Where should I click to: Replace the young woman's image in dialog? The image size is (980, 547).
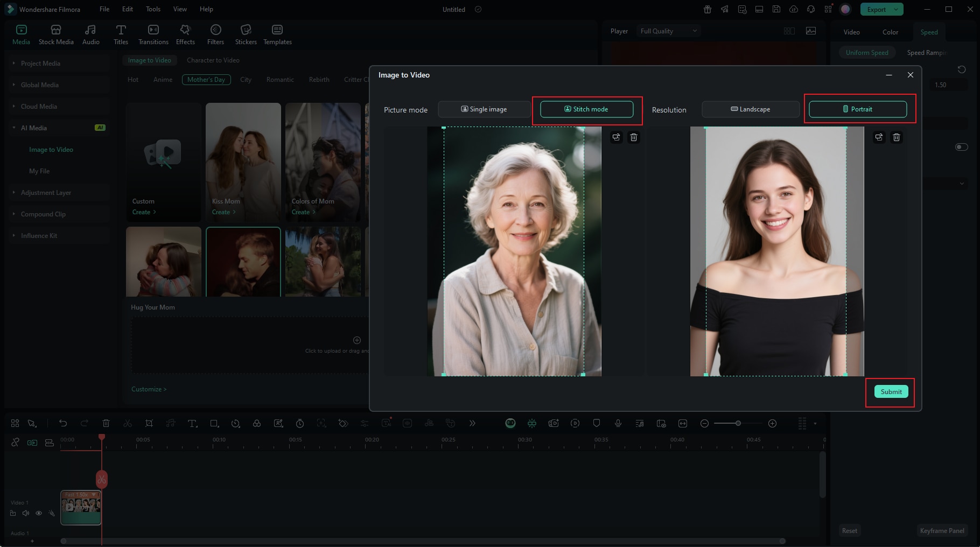(x=879, y=137)
